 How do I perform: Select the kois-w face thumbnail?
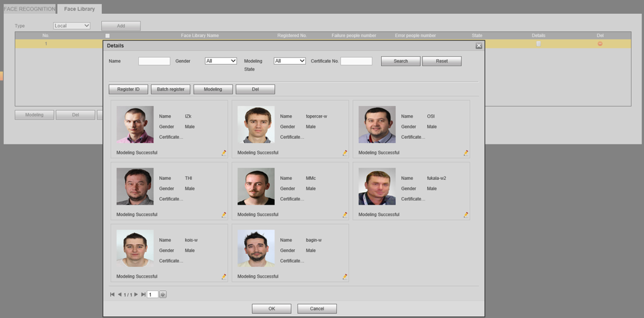click(x=135, y=248)
